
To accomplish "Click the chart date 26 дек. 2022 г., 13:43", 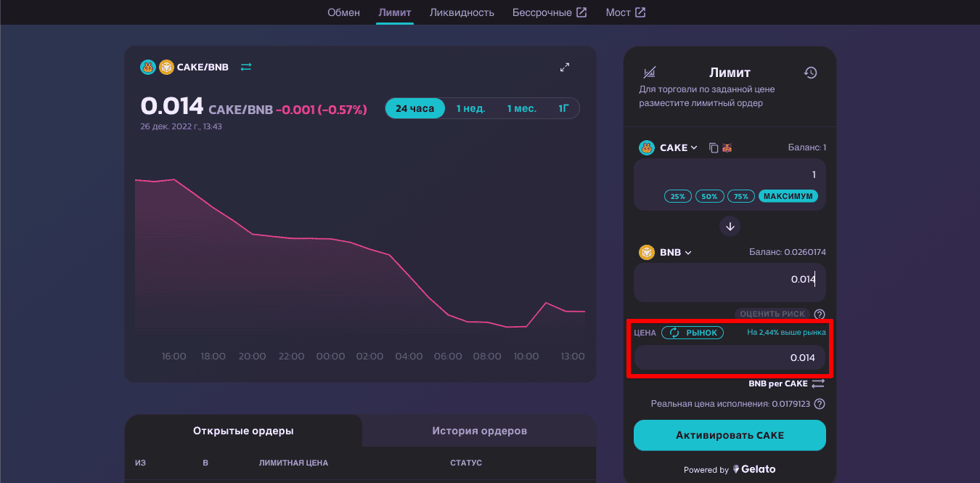I will click(x=181, y=126).
